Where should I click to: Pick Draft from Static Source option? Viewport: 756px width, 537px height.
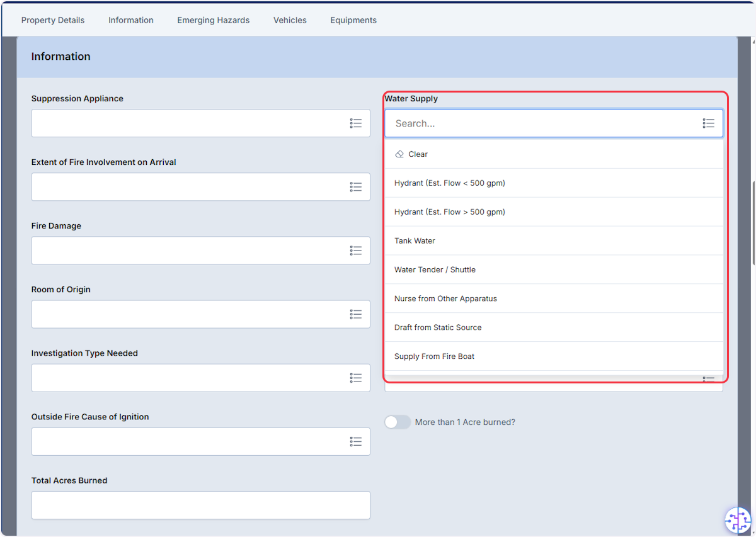click(x=554, y=327)
